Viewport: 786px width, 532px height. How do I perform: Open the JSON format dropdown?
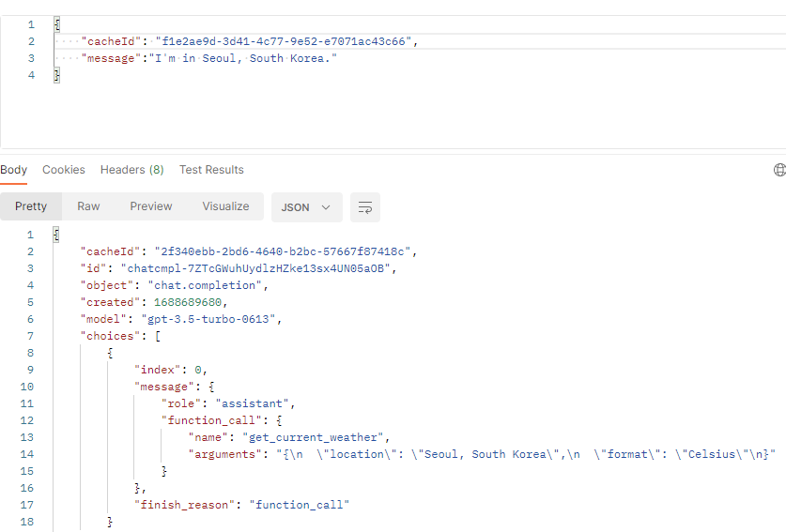click(306, 207)
